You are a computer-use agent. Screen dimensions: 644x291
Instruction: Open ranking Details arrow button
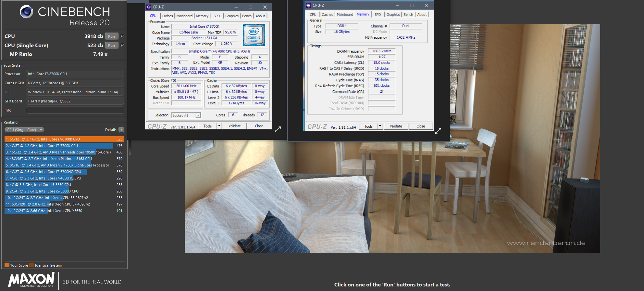pos(121,130)
